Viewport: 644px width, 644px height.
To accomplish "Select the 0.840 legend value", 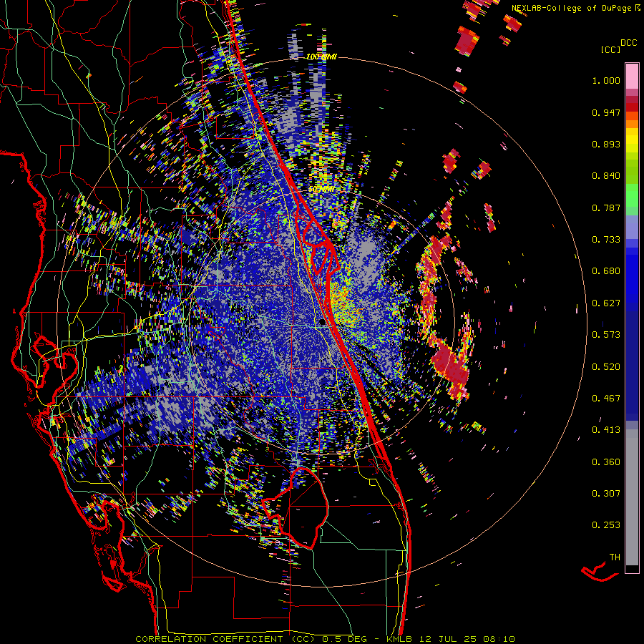I will point(606,176).
